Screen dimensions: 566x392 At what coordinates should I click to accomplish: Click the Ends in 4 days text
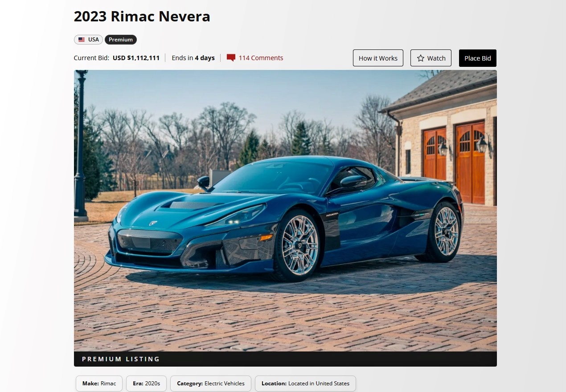click(193, 58)
